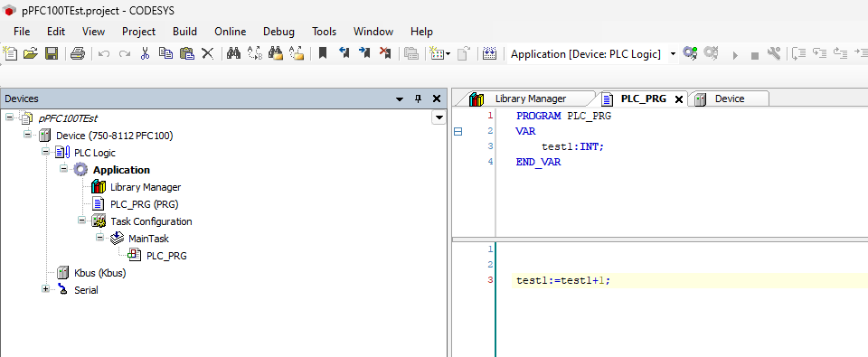Select PLC_PRG call under MainTask
868x357 pixels.
coord(166,256)
